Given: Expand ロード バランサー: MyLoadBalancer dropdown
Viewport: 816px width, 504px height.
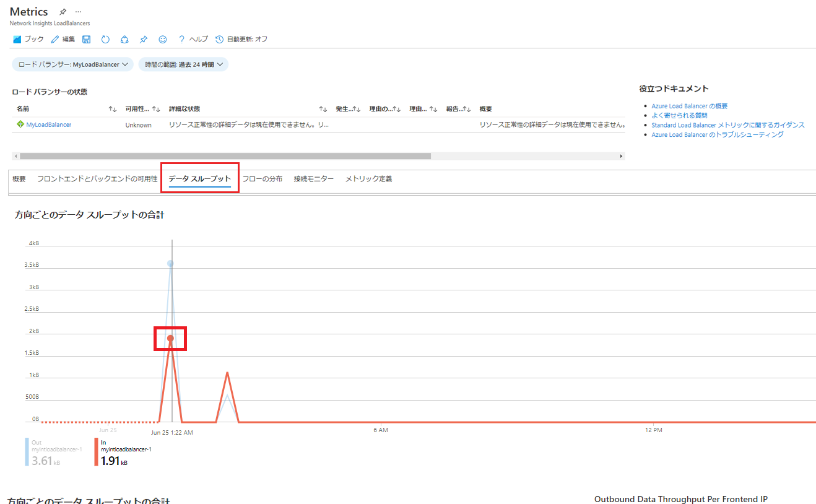Looking at the screenshot, I should point(73,64).
